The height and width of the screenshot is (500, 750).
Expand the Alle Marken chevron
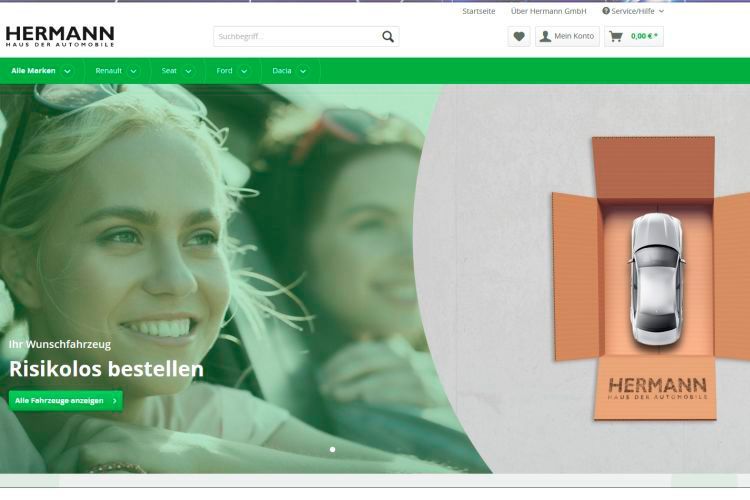click(x=67, y=71)
